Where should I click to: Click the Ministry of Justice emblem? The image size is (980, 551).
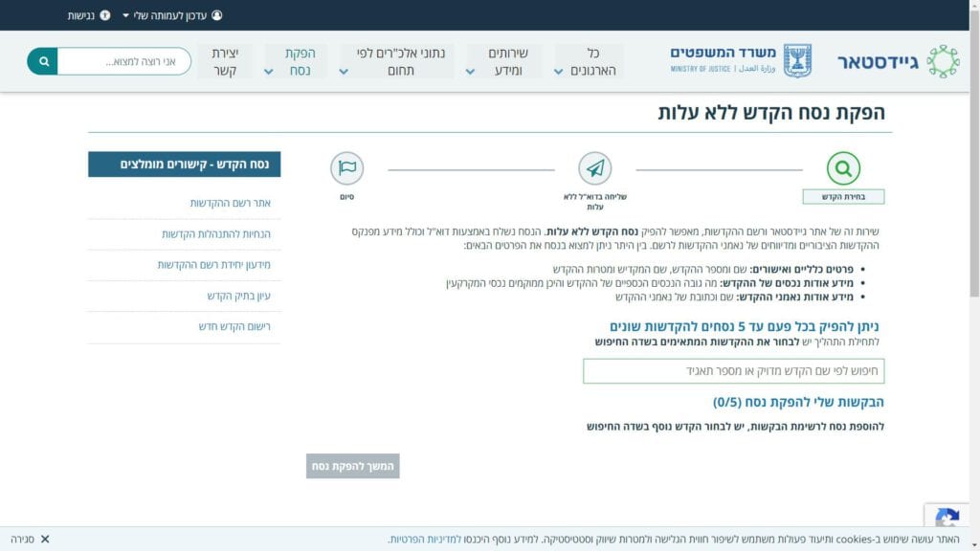pyautogui.click(x=797, y=60)
